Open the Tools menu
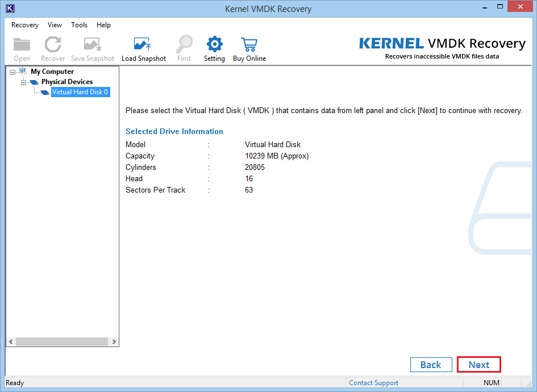Screen dimensions: 537x392 pos(79,25)
